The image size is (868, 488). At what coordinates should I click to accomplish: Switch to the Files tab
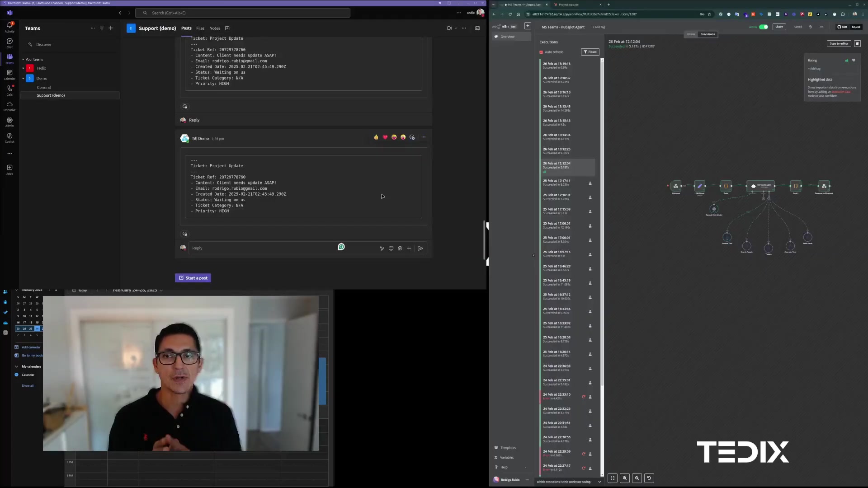[x=200, y=28]
